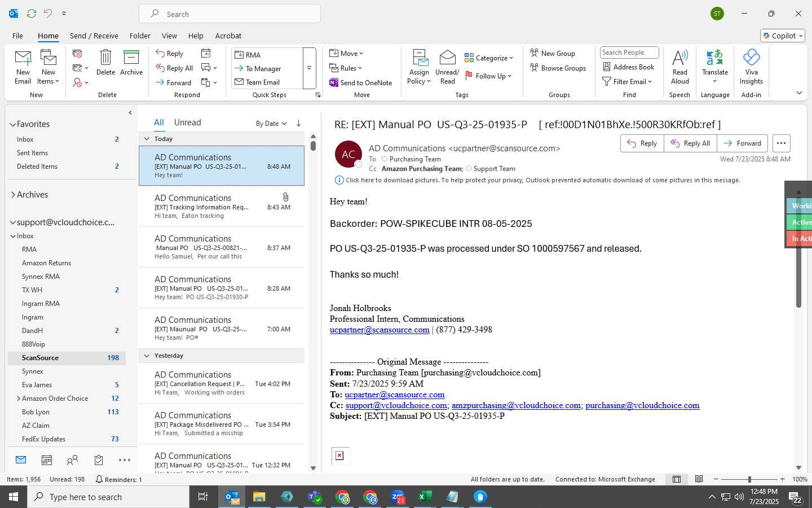Open Reminders: 1 in status bar
Screen dimensions: 812x508
[119, 479]
